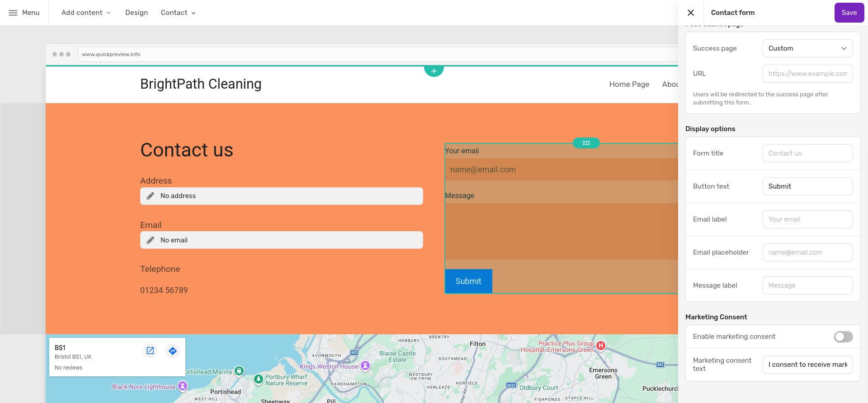Click the Portbury Wharf Nature Reserve marker

point(259,379)
